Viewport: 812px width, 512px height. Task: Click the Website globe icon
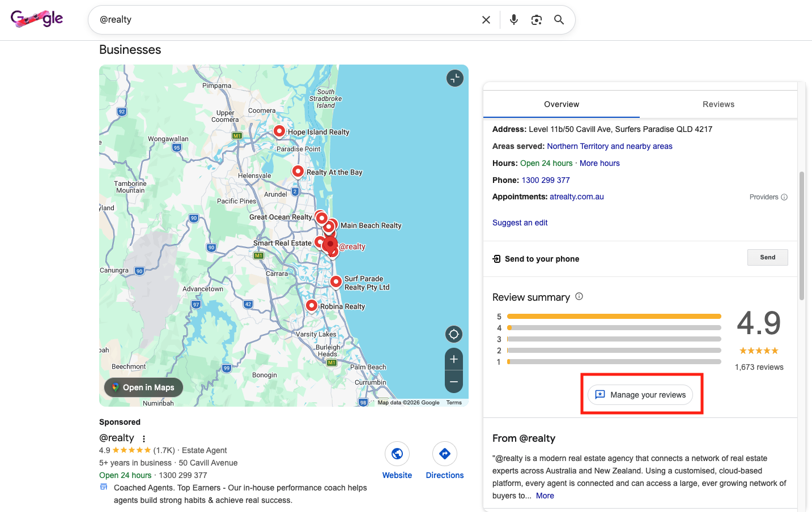tap(397, 454)
